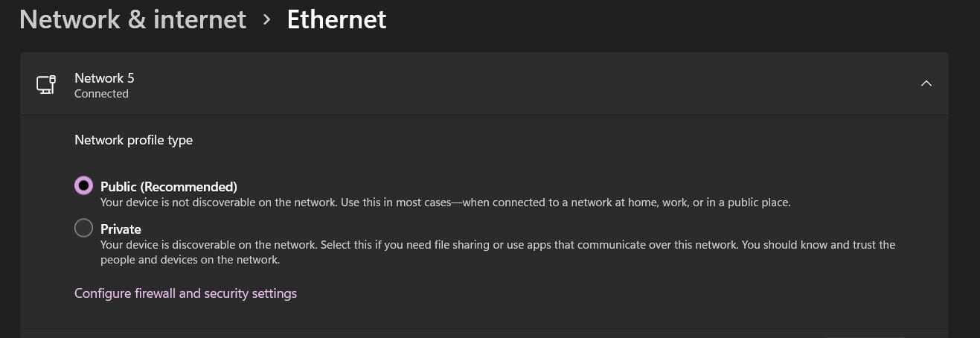Select the Public (Recommended) radio button
980x338 pixels.
click(x=84, y=185)
